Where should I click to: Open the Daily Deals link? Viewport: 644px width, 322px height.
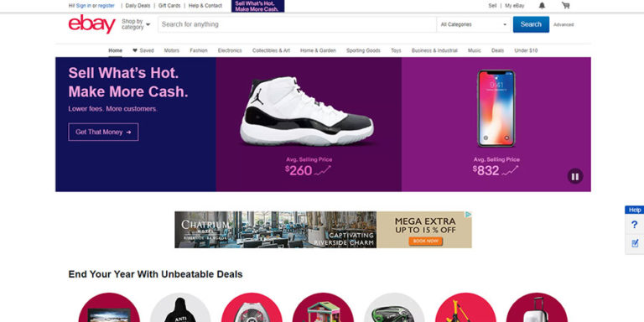(138, 6)
